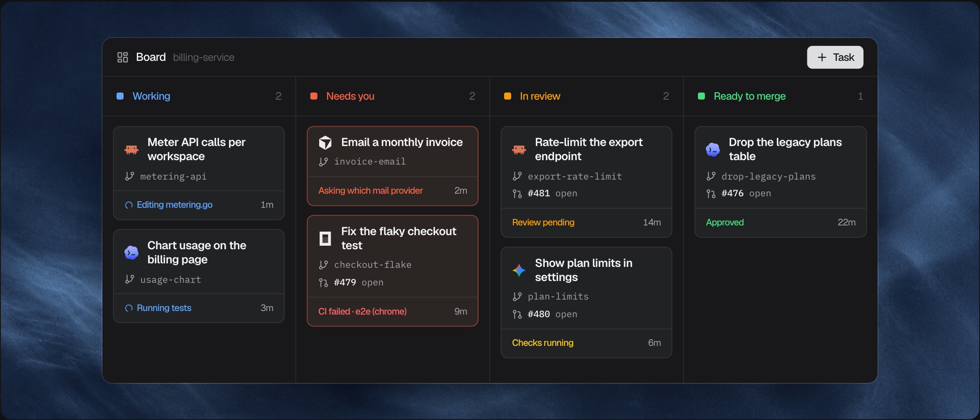980x420 pixels.
Task: Click the drop-legacy-plans branch name
Action: point(769,176)
